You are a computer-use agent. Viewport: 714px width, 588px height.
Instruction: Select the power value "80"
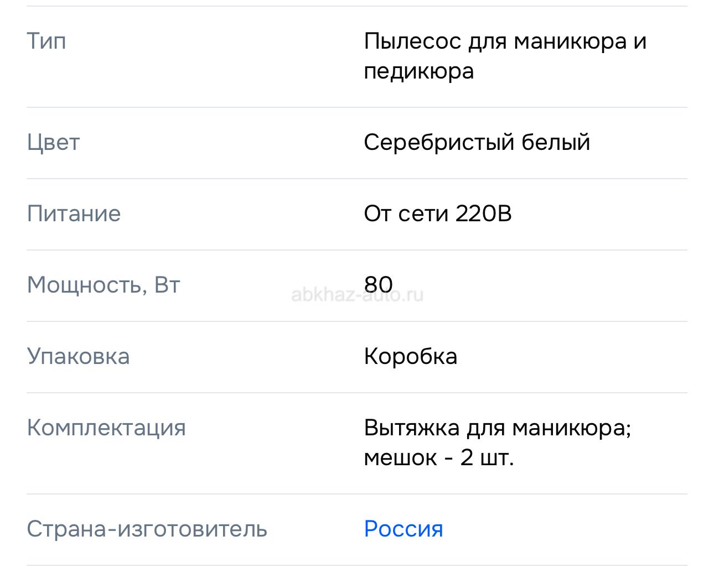379,285
